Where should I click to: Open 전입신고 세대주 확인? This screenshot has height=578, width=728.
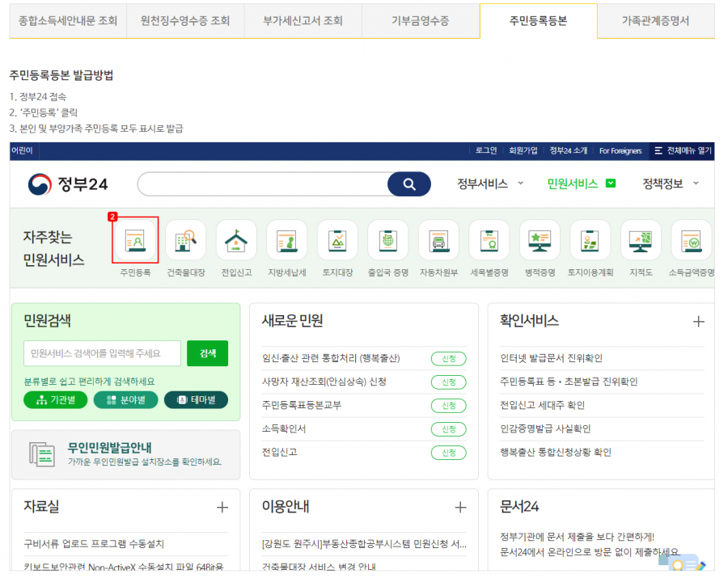coord(542,405)
